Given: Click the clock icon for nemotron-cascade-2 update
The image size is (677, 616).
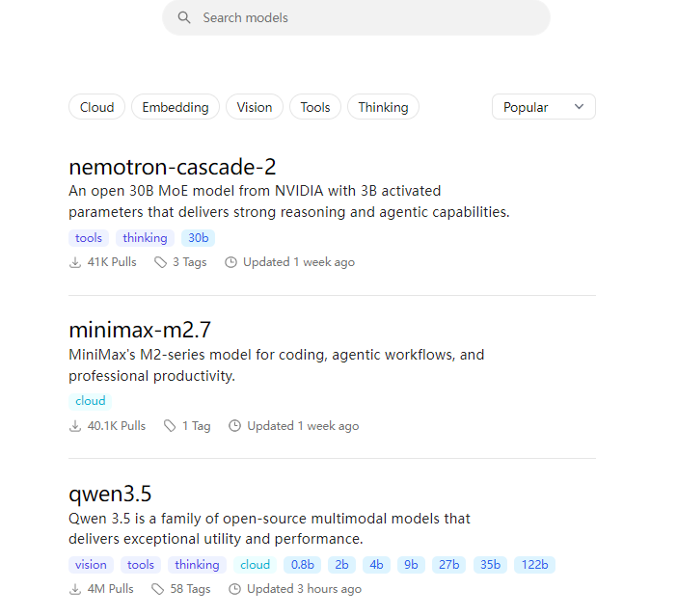Looking at the screenshot, I should 230,262.
